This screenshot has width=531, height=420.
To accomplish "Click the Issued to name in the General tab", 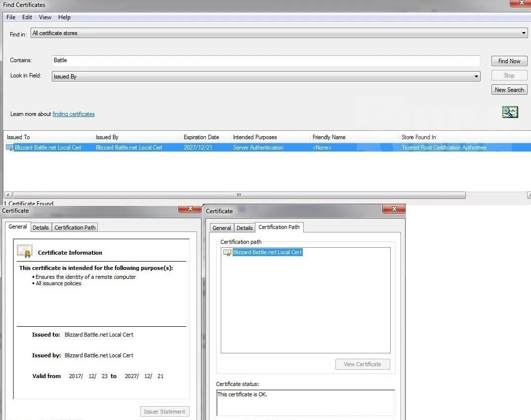I will [99, 335].
